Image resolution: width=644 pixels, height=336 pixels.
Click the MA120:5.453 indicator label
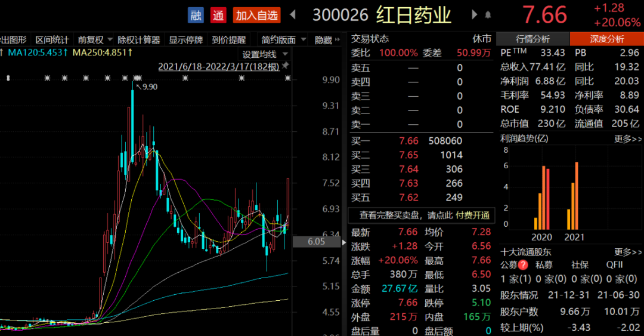click(38, 53)
